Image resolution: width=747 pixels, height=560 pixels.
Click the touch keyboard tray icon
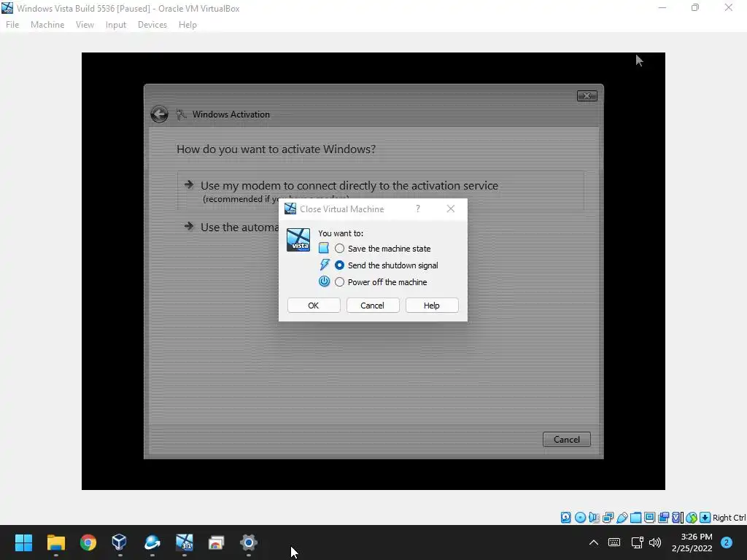click(x=614, y=542)
